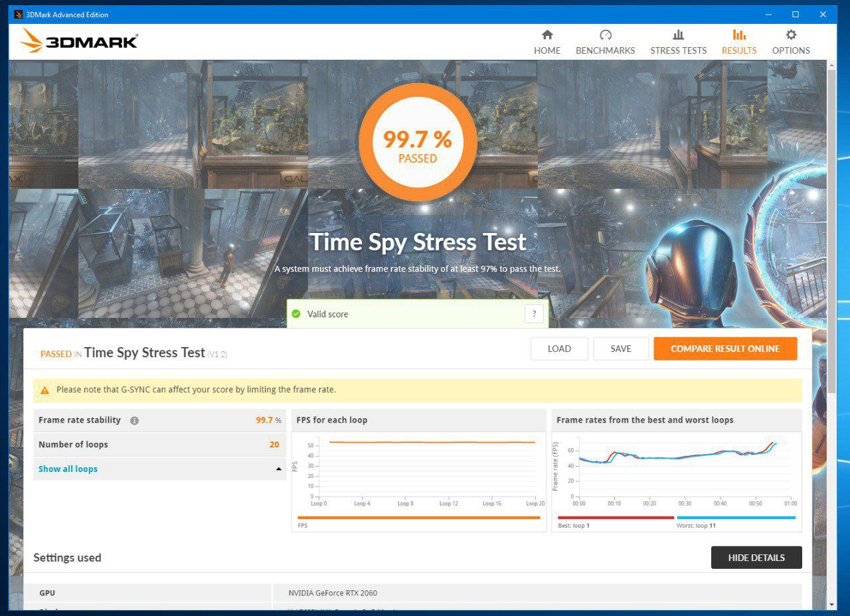Click the HIDE DETAILS button
The height and width of the screenshot is (616, 850).
(756, 558)
